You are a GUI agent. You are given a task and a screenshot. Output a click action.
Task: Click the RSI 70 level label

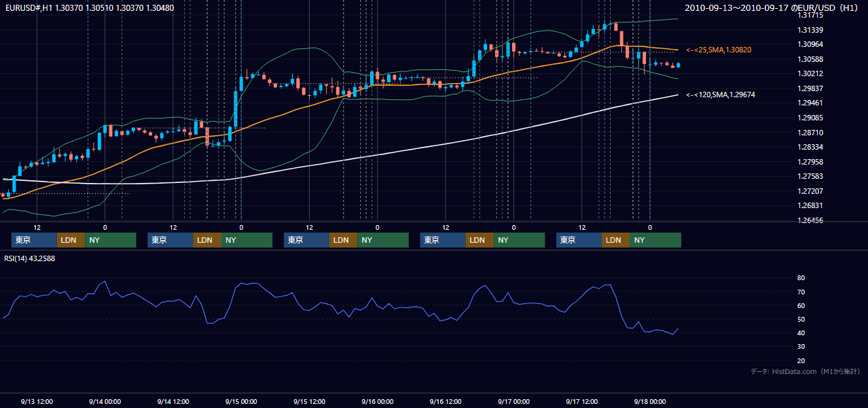coord(801,292)
